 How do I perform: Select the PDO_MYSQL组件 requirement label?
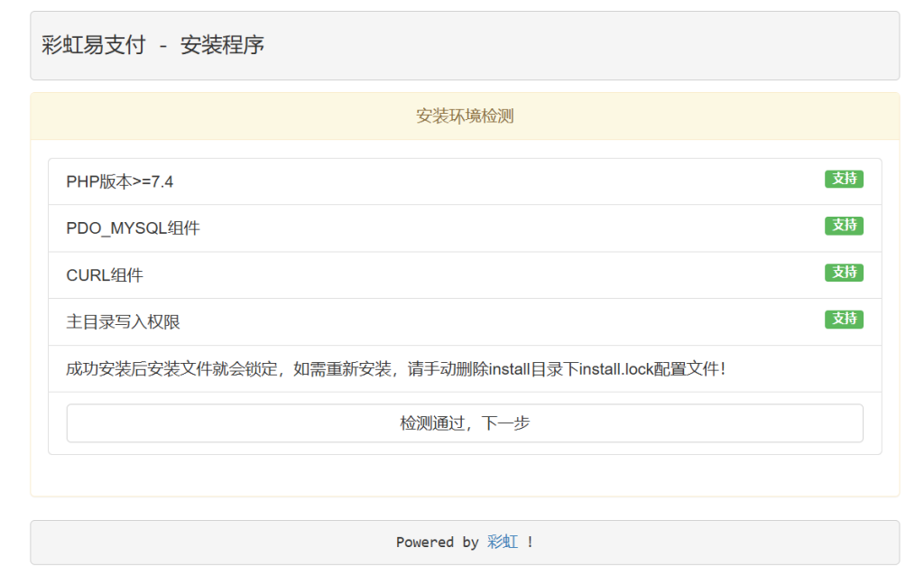click(x=133, y=228)
